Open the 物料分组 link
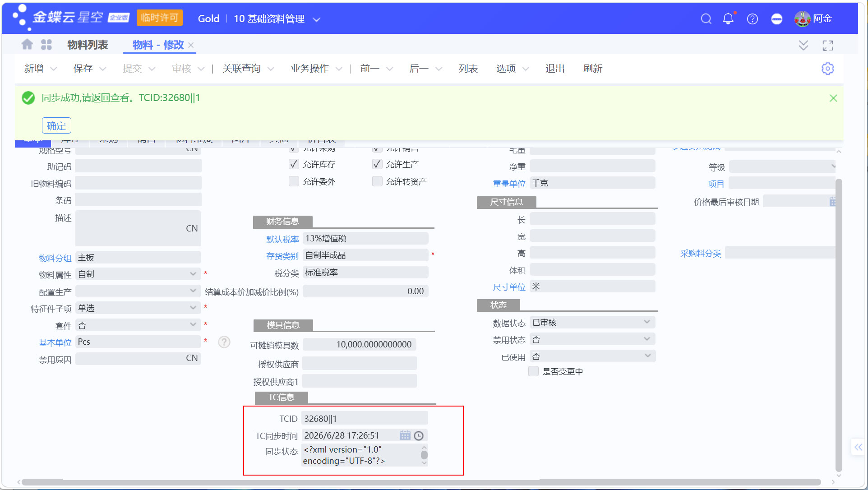This screenshot has width=868, height=490. click(x=55, y=258)
